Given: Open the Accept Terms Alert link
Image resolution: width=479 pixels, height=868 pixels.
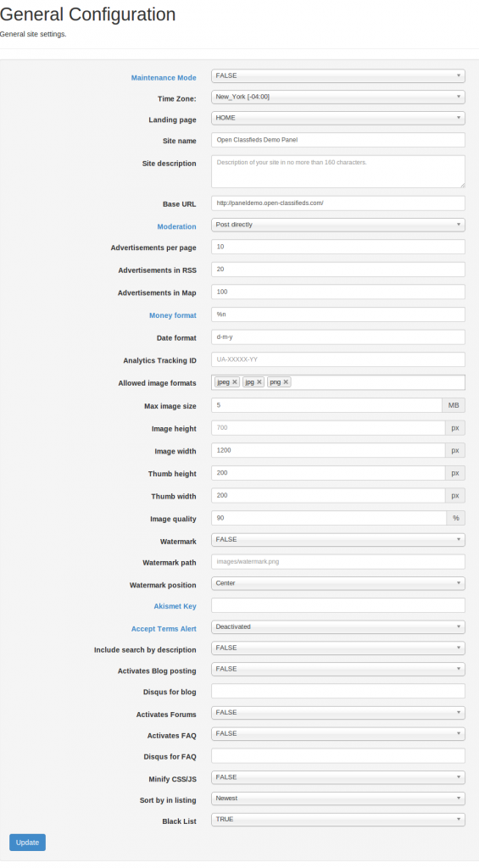Looking at the screenshot, I should tap(164, 629).
